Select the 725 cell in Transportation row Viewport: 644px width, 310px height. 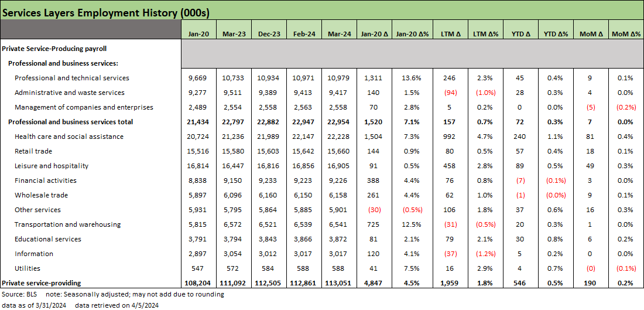(375, 224)
